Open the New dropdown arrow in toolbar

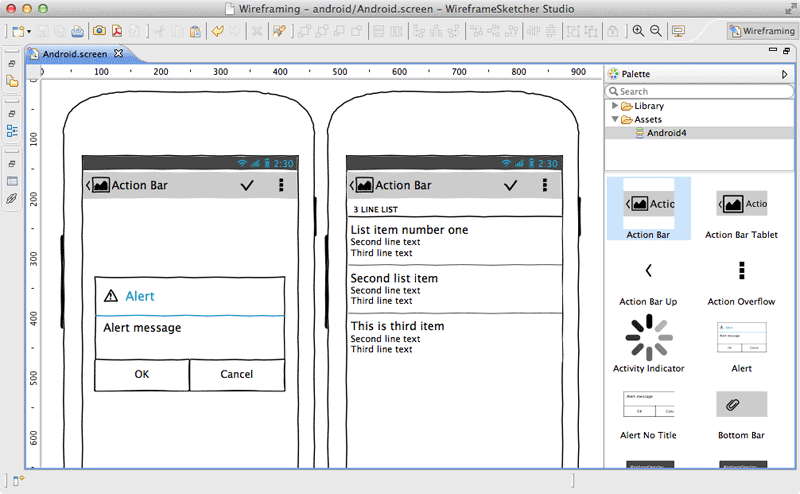click(x=29, y=32)
